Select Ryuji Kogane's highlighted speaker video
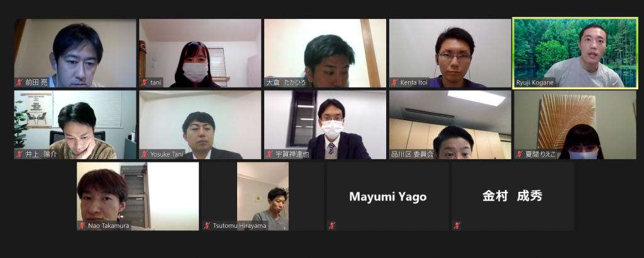This screenshot has height=258, width=644. (575, 53)
